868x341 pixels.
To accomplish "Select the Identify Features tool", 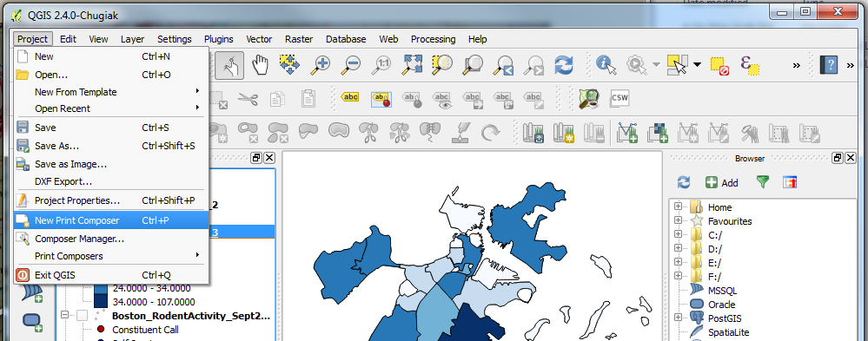I will [x=606, y=65].
